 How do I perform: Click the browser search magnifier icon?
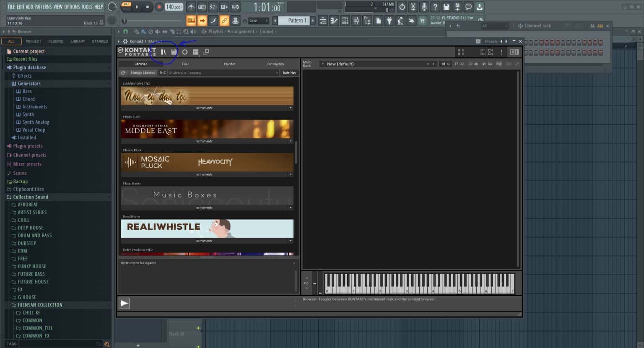(107, 344)
